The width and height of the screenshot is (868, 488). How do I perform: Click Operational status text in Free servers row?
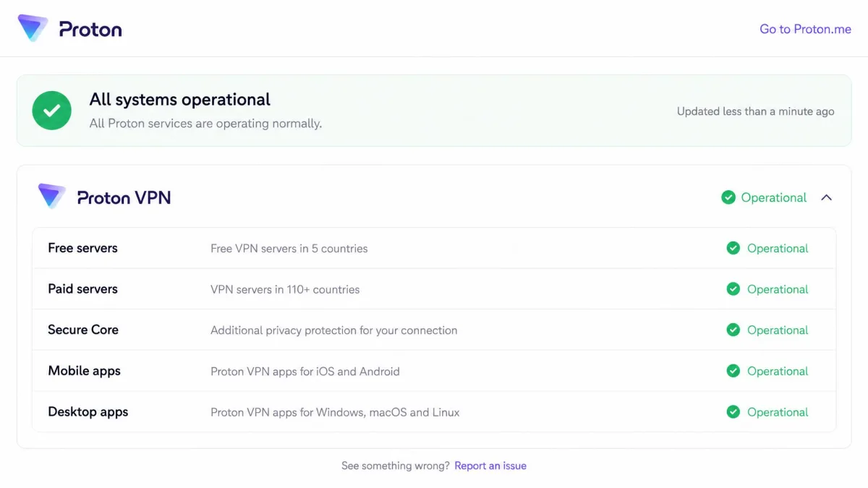point(778,249)
